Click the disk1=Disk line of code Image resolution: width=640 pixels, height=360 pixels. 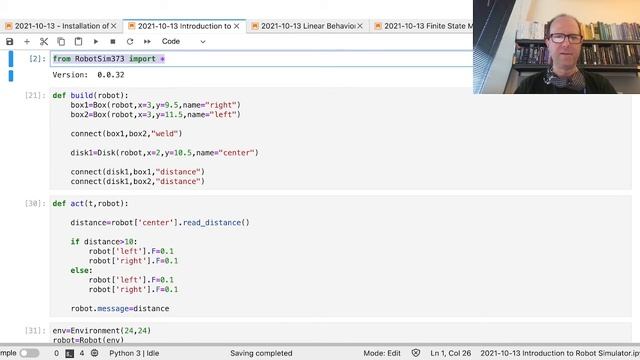(x=164, y=153)
